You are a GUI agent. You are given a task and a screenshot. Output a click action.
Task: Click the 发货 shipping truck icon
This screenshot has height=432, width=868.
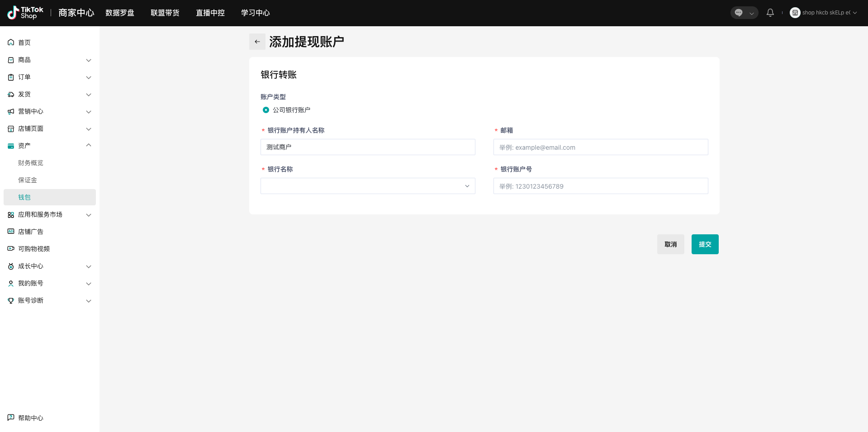(11, 94)
